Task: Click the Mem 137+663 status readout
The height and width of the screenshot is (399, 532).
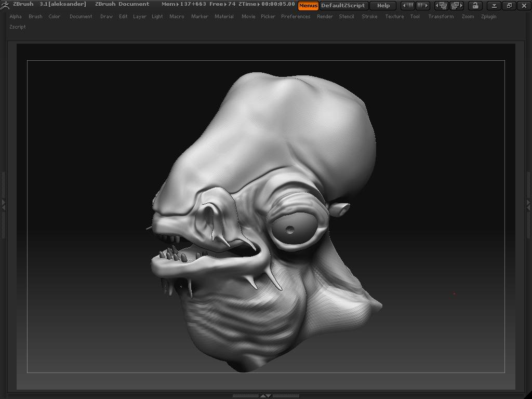Action: 183,4
